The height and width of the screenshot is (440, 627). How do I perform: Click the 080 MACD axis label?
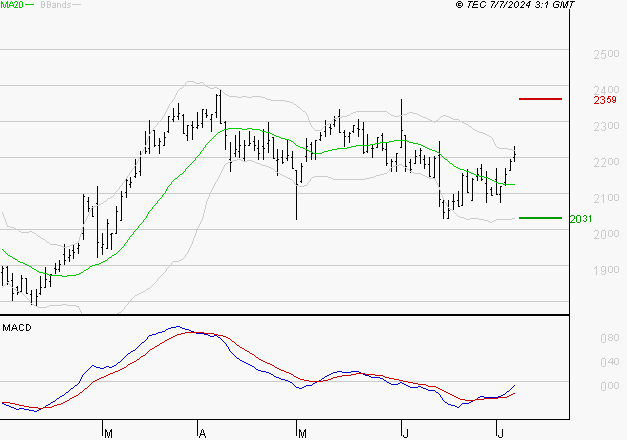(x=610, y=338)
